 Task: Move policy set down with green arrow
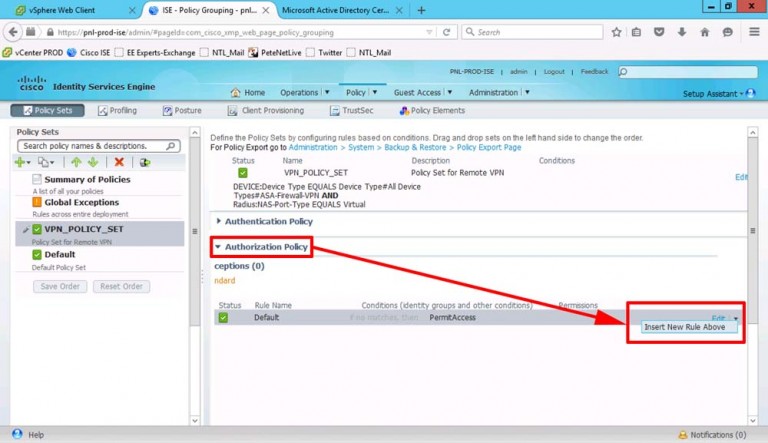(x=93, y=162)
